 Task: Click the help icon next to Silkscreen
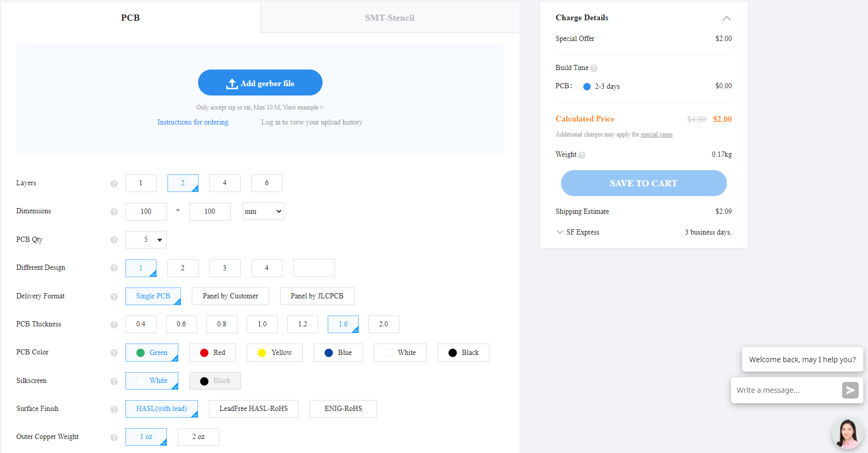114,381
